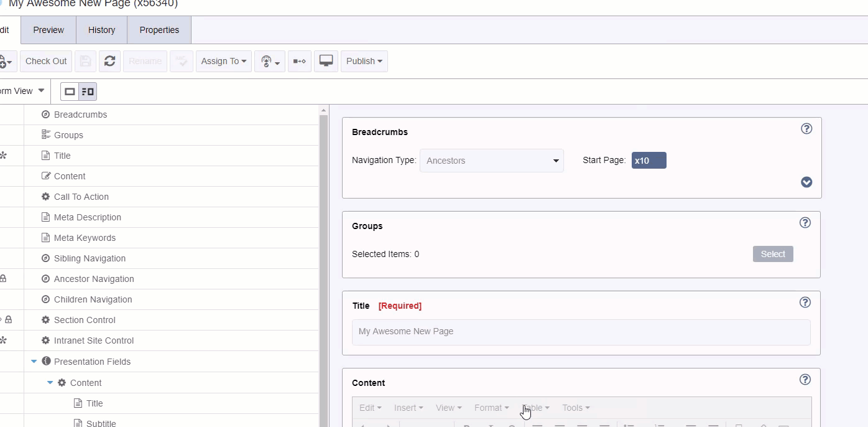
Task: Open help for the Breadcrumbs panel
Action: (806, 129)
